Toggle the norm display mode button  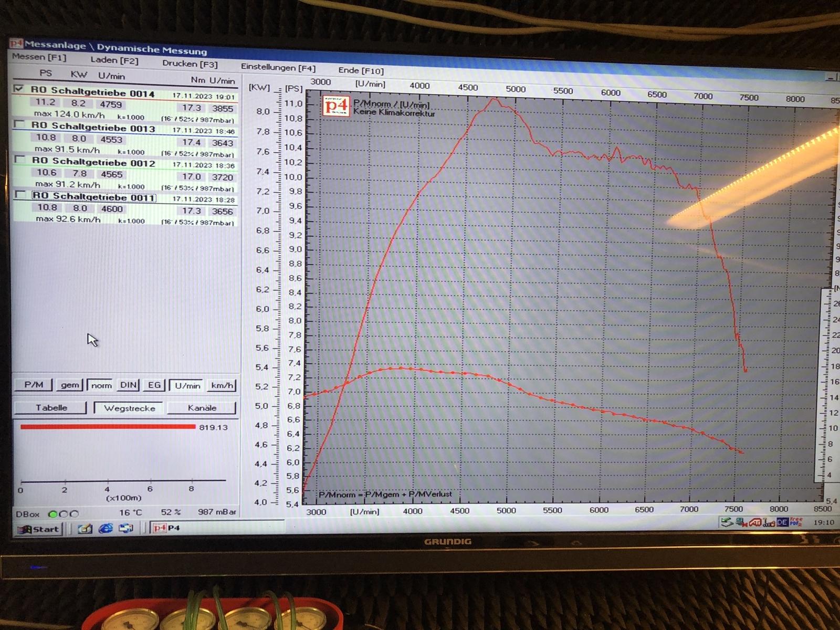coord(101,385)
